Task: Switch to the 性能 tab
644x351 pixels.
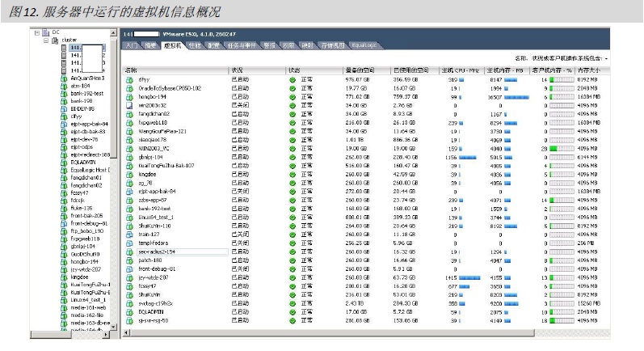Action: pos(194,45)
